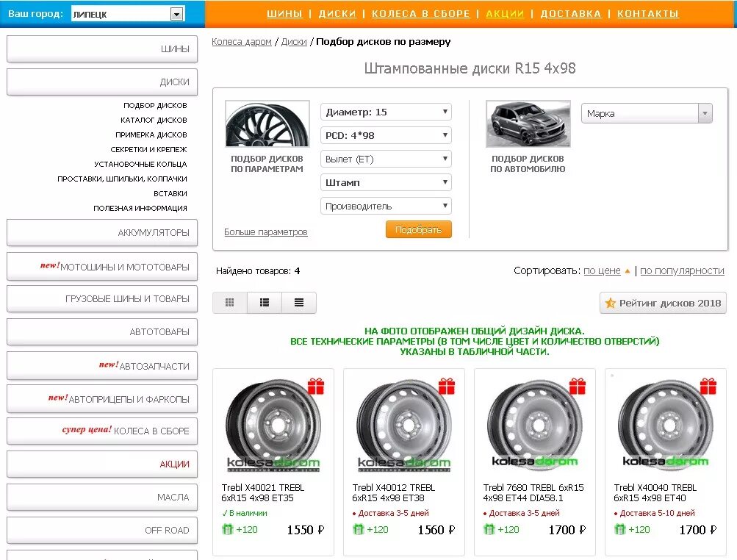Open the Производитель dropdown

point(386,206)
